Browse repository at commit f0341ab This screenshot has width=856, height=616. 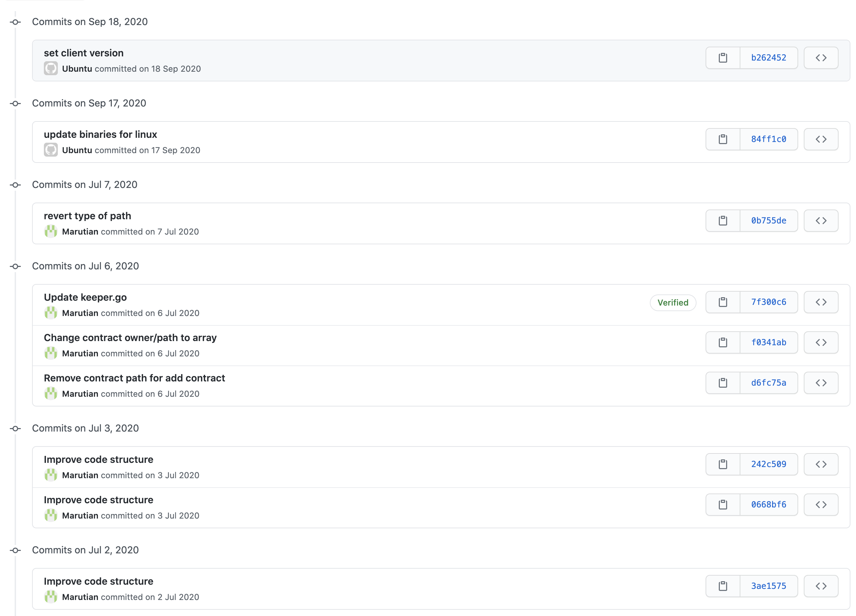[820, 342]
